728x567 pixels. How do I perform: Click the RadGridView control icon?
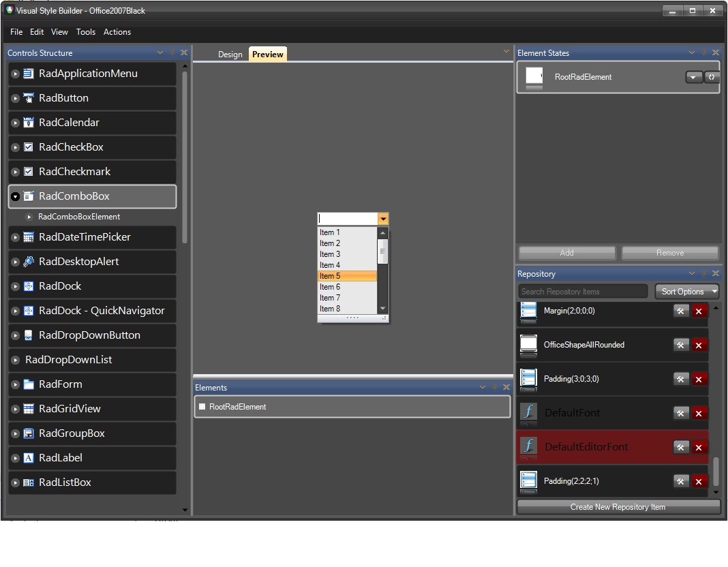click(29, 410)
